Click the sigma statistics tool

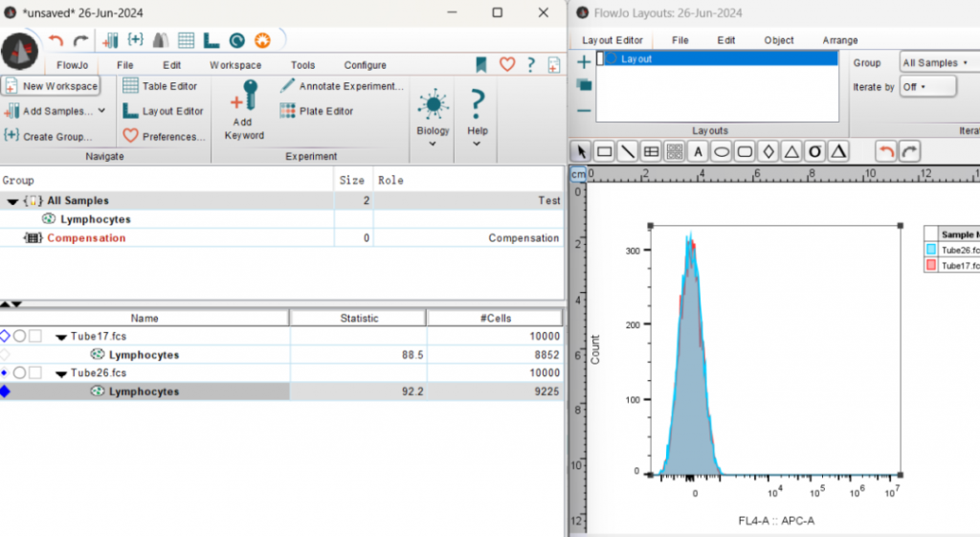pos(815,151)
